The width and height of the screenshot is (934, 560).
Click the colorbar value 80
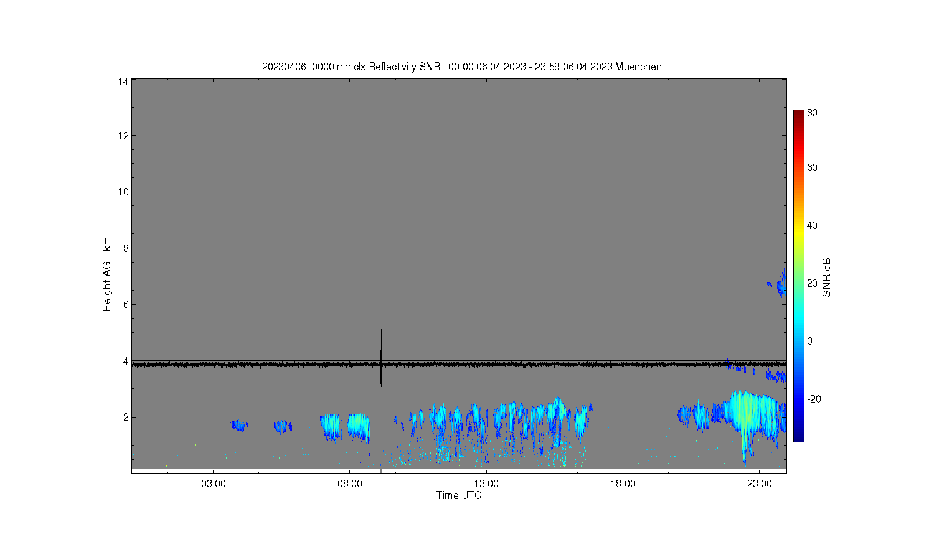[x=812, y=113]
